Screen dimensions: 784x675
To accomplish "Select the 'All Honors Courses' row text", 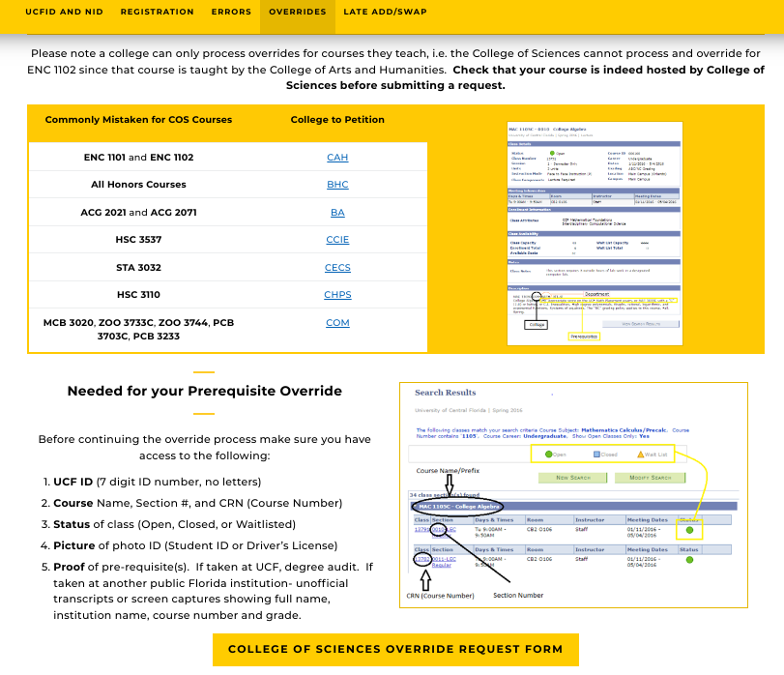I will (138, 184).
